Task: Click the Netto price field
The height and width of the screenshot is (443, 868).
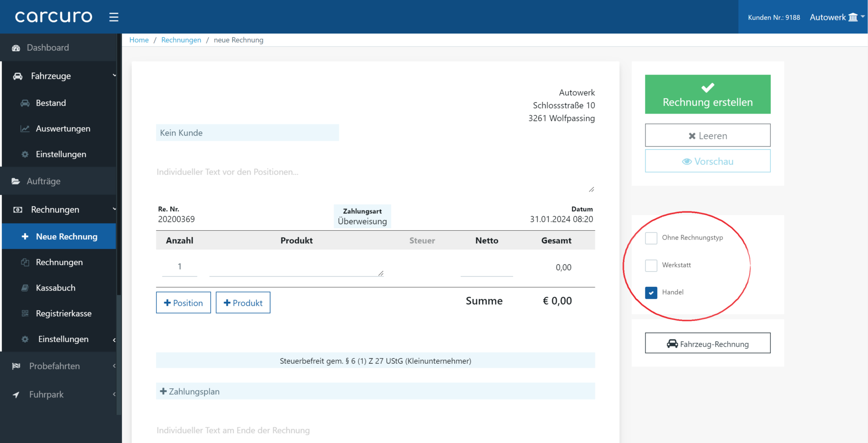Action: coord(486,267)
